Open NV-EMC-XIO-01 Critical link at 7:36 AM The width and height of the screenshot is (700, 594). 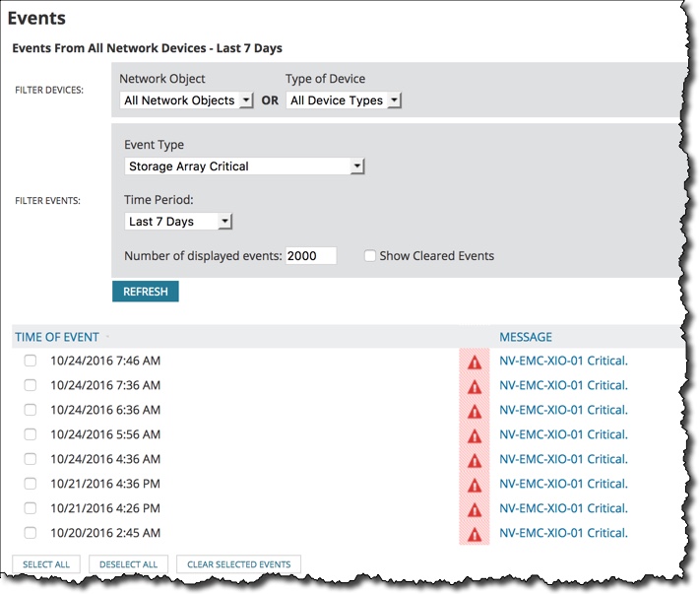[x=563, y=385]
